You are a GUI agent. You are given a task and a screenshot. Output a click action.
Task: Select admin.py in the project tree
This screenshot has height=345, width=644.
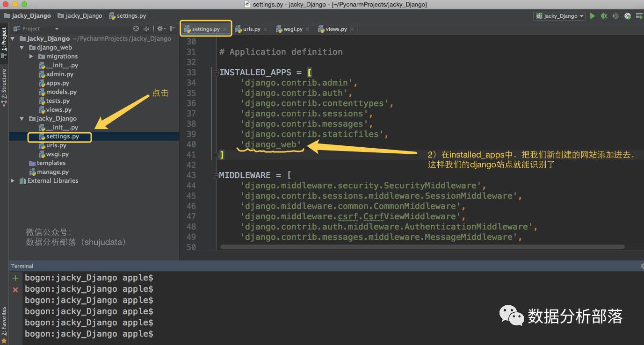pos(56,74)
